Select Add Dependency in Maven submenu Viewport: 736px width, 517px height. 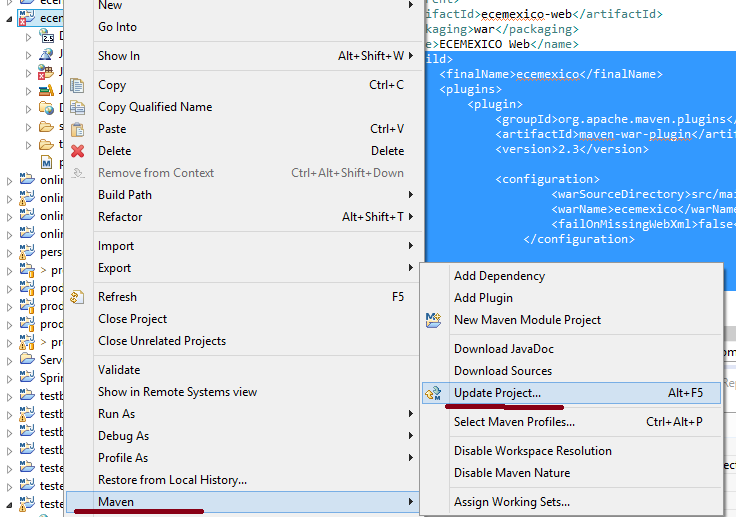pyautogui.click(x=499, y=276)
